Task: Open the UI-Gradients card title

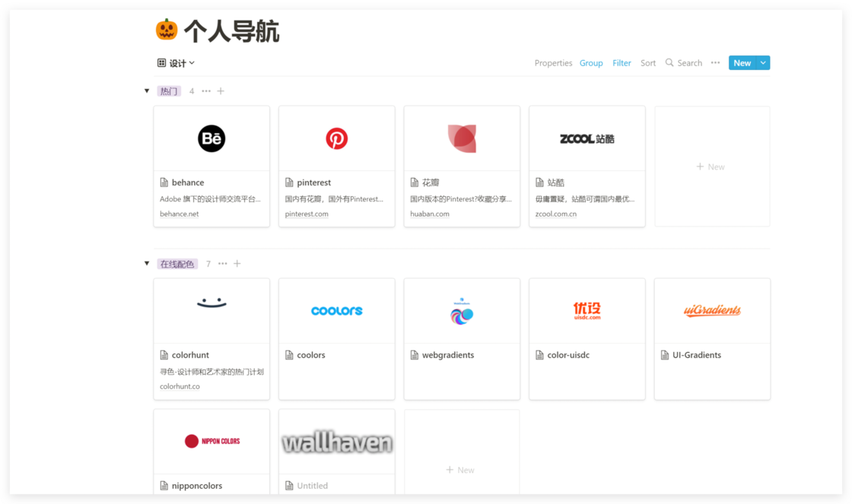Action: point(697,355)
